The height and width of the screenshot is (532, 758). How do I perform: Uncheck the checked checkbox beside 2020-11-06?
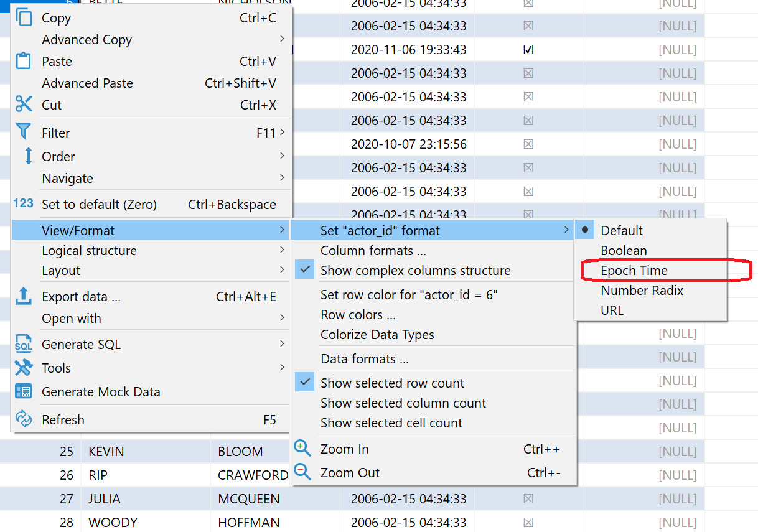pyautogui.click(x=528, y=49)
